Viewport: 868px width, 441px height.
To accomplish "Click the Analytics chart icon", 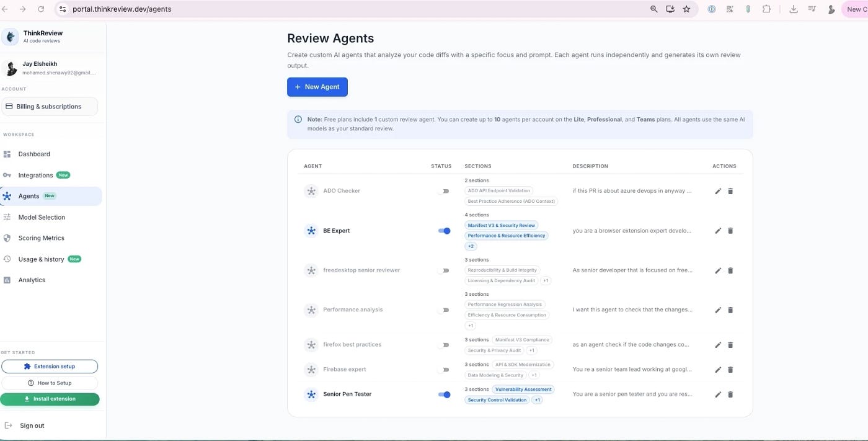I will click(x=7, y=280).
